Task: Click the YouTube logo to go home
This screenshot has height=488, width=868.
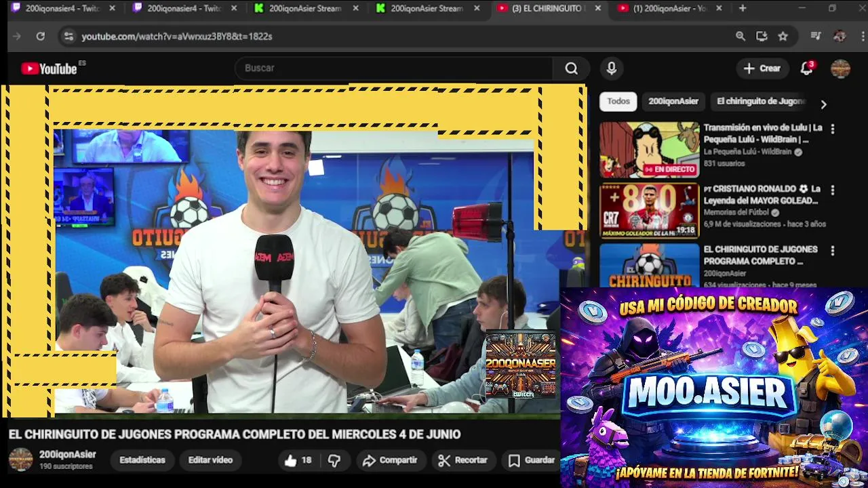Action: pos(49,68)
